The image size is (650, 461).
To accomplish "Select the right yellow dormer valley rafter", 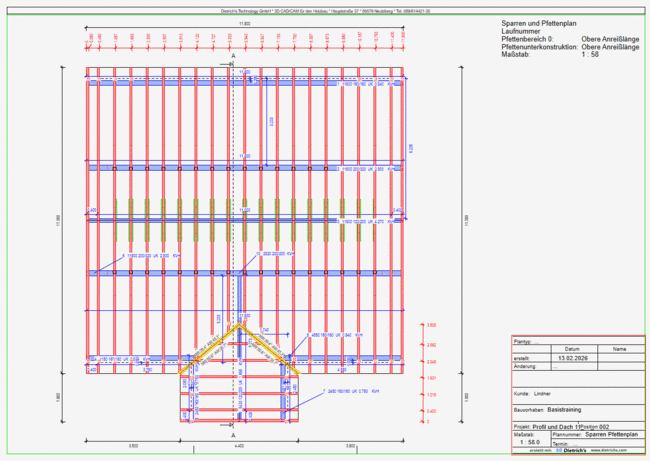I will click(x=268, y=348).
